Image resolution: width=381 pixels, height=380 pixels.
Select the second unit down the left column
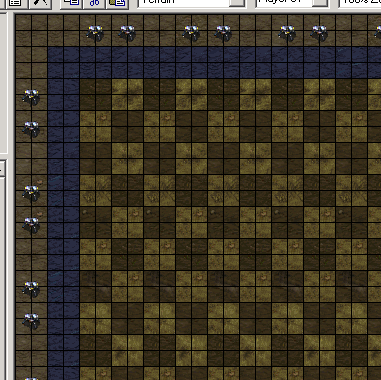31,129
